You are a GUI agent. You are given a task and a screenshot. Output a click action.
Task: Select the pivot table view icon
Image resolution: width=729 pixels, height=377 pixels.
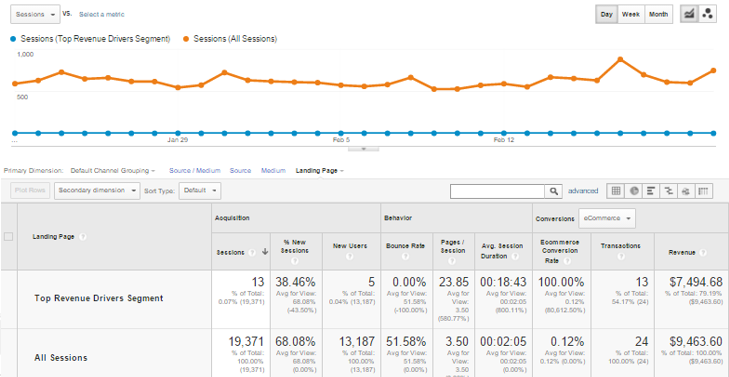pyautogui.click(x=704, y=191)
